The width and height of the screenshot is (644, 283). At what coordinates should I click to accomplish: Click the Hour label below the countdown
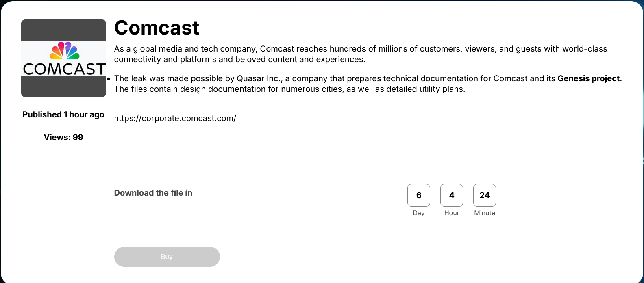(451, 213)
